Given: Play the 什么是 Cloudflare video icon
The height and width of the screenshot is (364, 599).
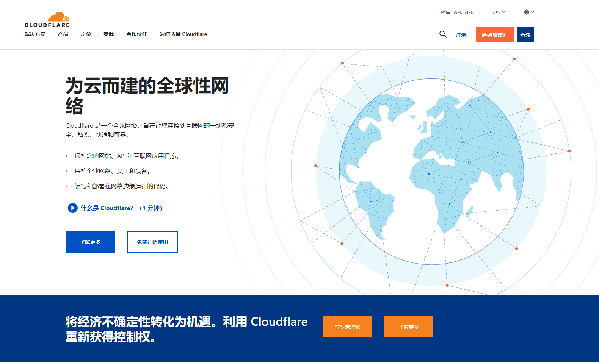Looking at the screenshot, I should [x=72, y=208].
